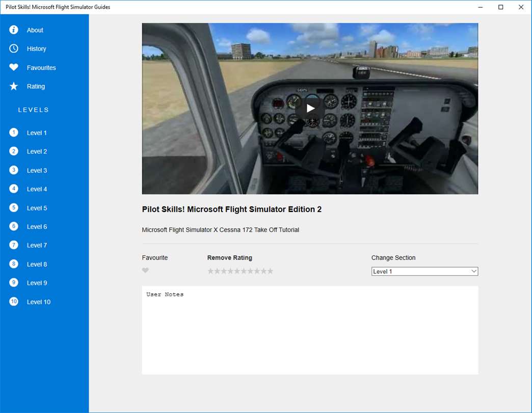Select the Level 1 text entry
The height and width of the screenshot is (413, 532).
pos(37,133)
